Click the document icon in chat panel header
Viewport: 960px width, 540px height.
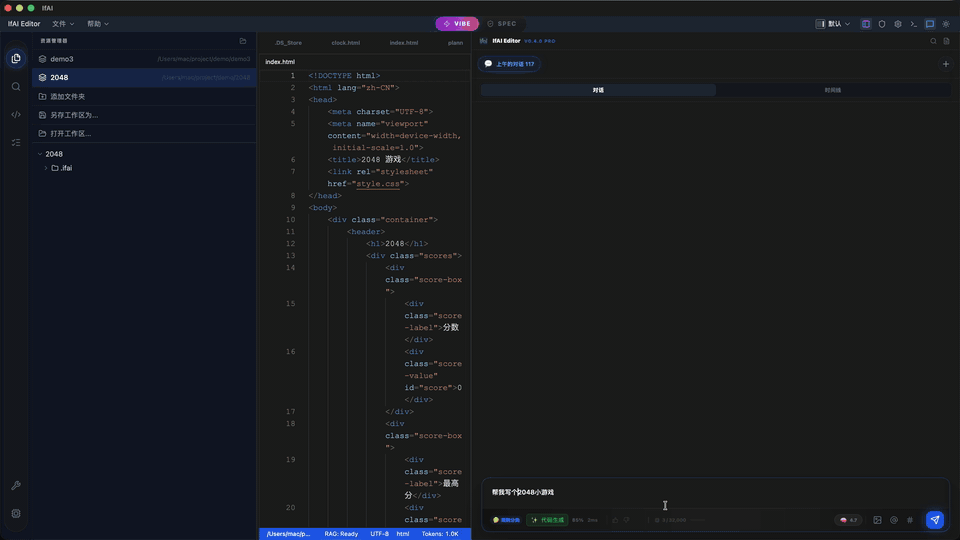point(947,41)
